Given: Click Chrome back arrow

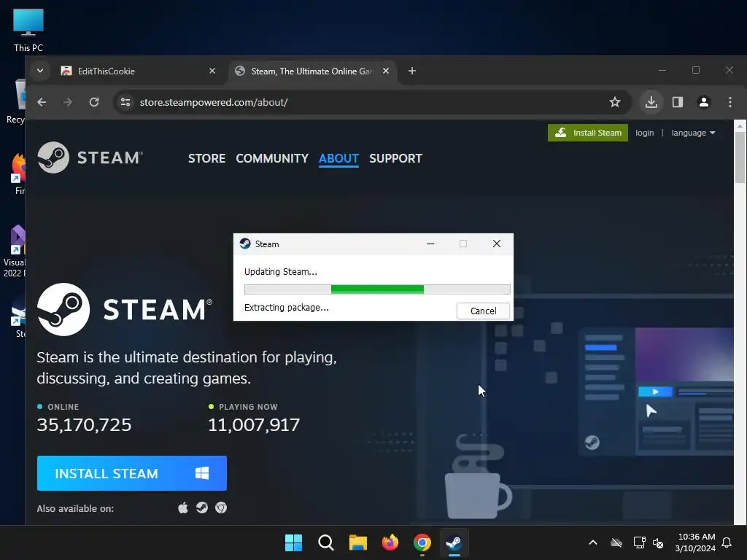Looking at the screenshot, I should point(42,102).
